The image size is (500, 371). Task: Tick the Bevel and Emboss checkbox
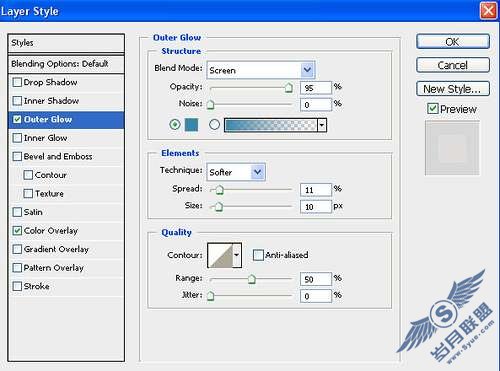pos(17,156)
